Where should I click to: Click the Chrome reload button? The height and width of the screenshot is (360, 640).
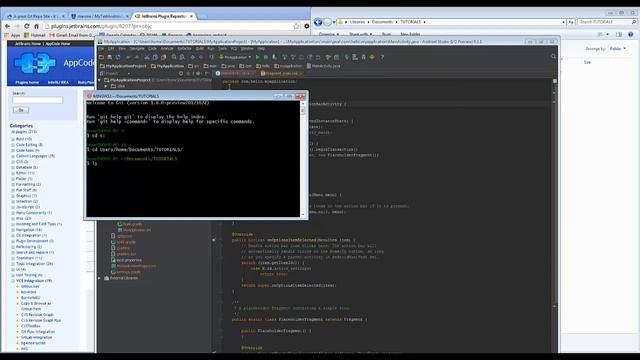click(27, 26)
